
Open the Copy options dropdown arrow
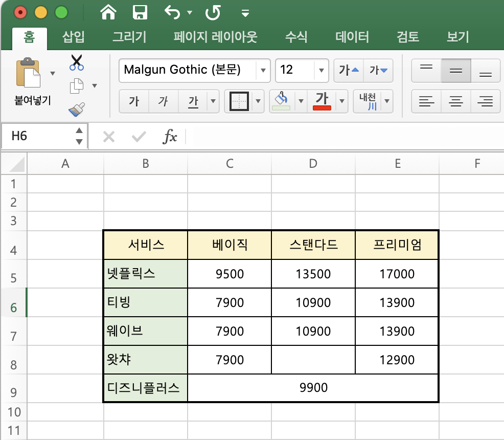95,86
